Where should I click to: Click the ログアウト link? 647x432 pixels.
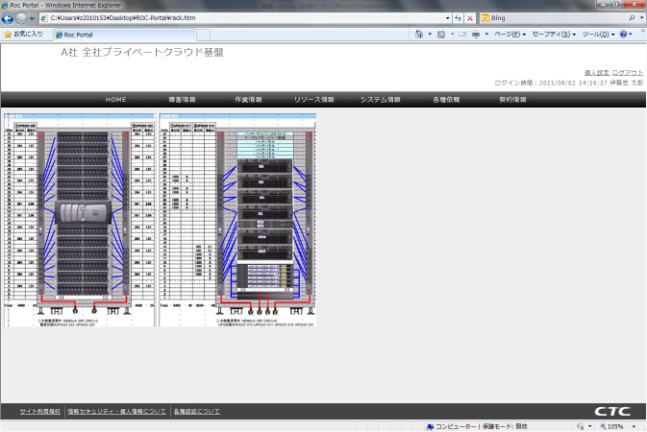tap(628, 73)
